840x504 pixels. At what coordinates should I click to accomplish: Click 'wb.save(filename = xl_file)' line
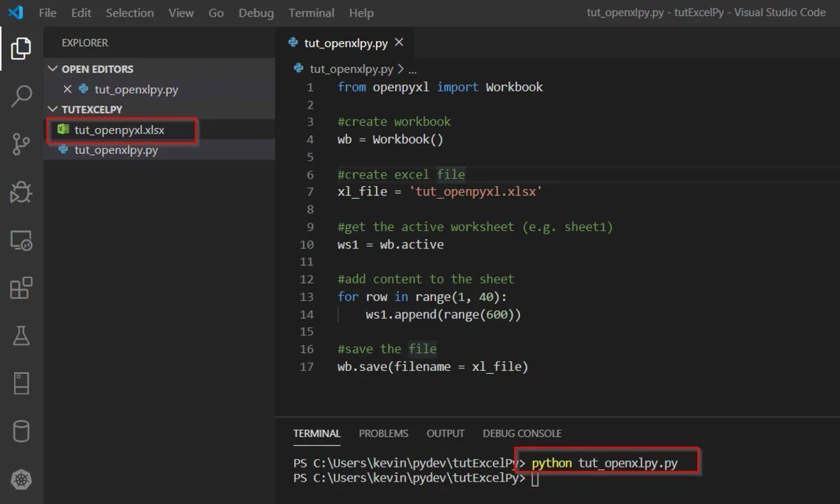coord(433,366)
